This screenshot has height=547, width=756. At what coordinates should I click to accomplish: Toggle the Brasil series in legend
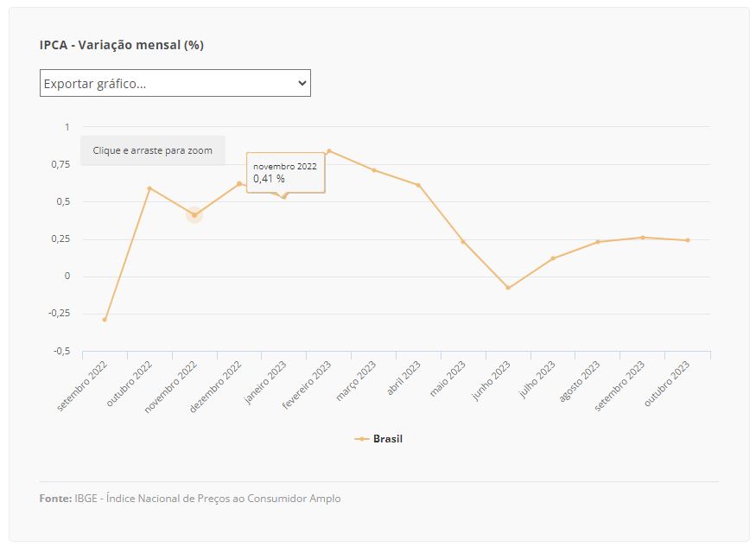[x=378, y=439]
